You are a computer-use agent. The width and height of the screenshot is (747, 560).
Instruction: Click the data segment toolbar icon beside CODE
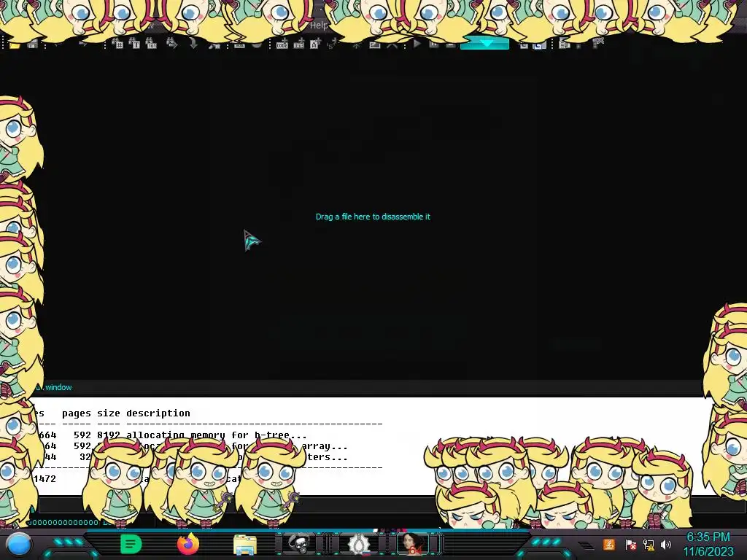pyautogui.click(x=298, y=44)
